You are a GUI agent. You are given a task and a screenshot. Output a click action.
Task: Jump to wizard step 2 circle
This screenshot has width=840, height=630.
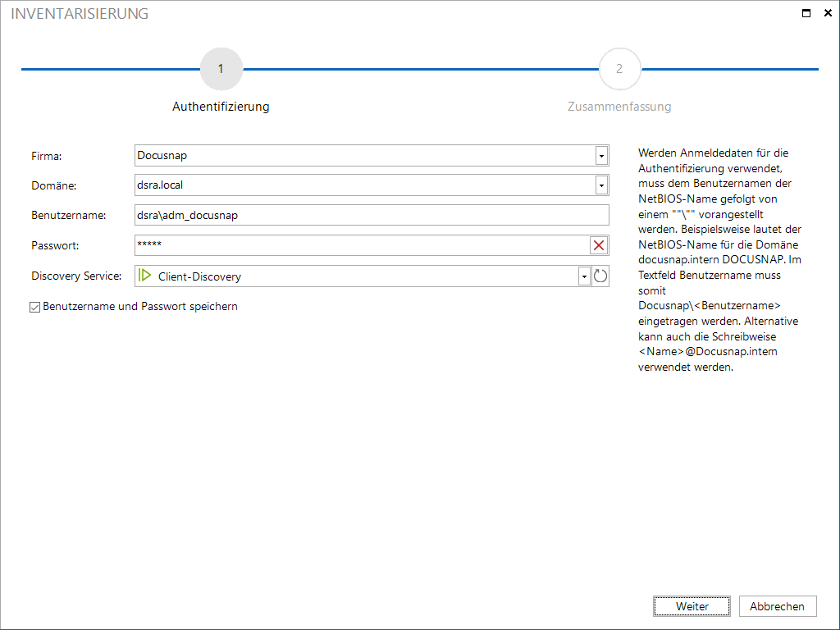tap(620, 69)
